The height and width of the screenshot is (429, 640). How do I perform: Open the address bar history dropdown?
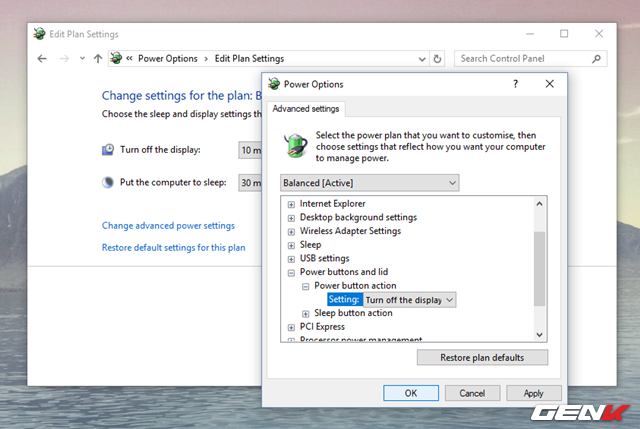click(422, 59)
